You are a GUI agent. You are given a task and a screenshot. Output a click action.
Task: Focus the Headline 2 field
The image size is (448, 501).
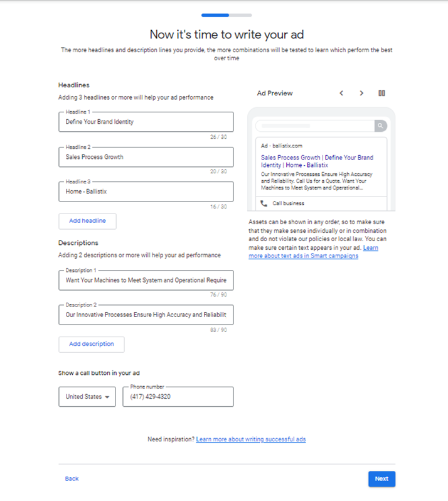[146, 157]
